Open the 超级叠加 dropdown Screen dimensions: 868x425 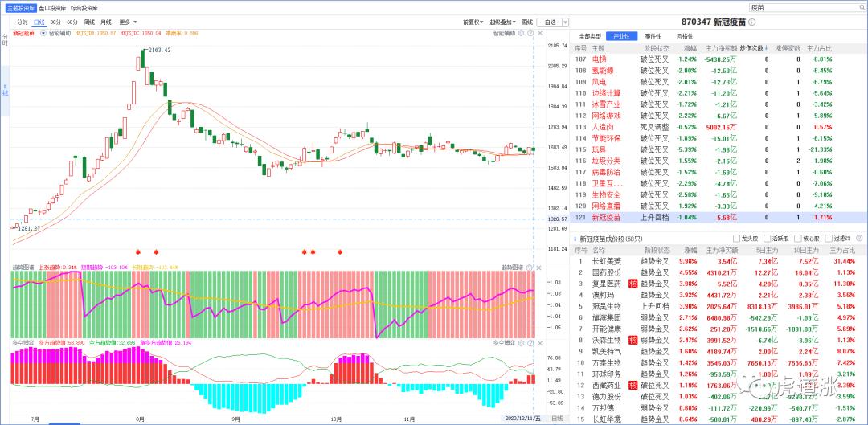(x=503, y=22)
